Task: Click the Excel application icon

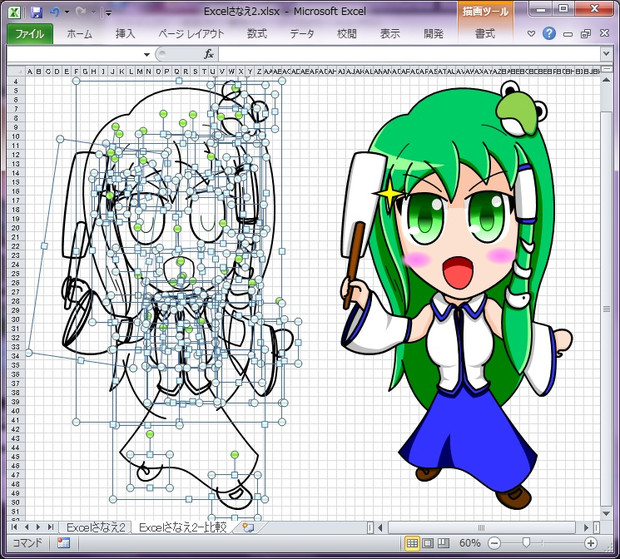Action: click(15, 12)
